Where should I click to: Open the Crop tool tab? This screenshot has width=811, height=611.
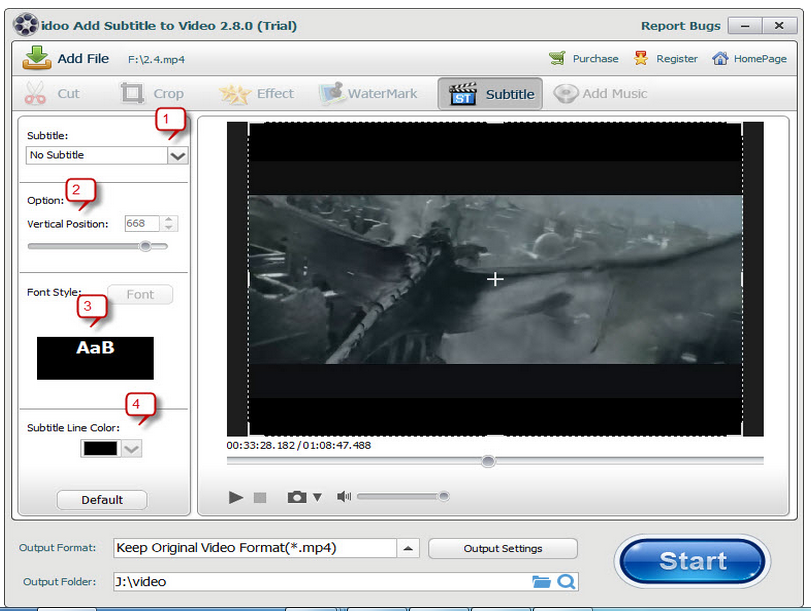(x=152, y=94)
